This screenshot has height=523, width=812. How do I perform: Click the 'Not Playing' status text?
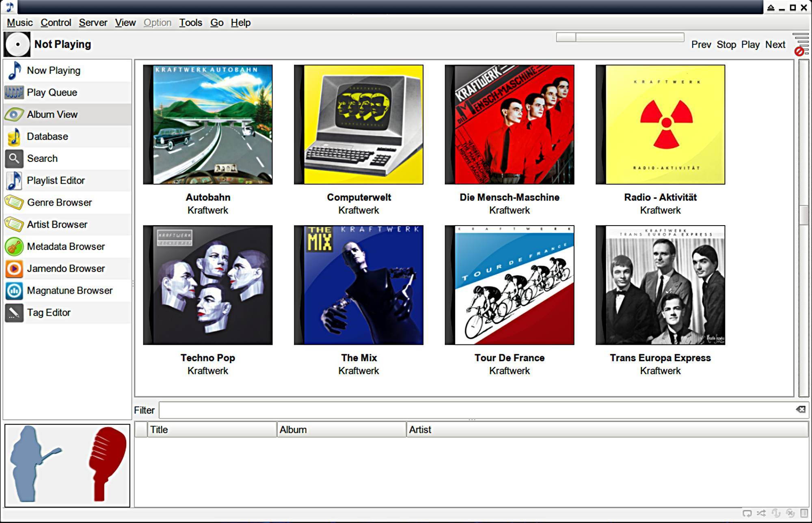[x=63, y=44]
